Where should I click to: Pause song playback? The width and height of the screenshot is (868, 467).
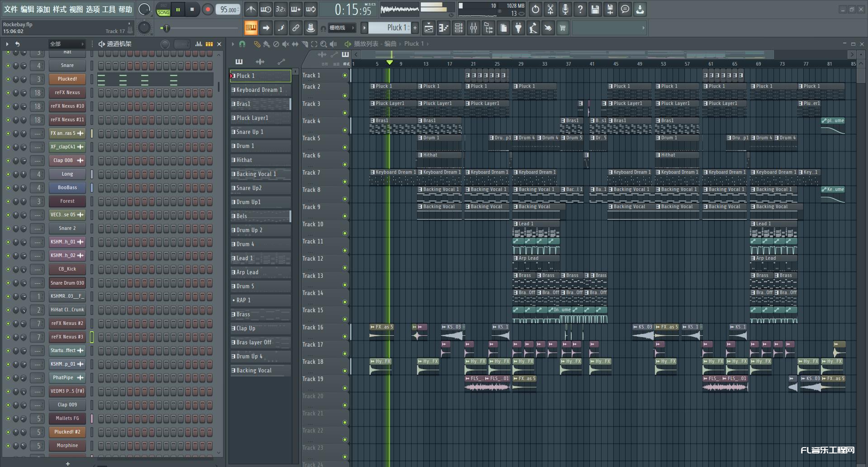pos(178,9)
